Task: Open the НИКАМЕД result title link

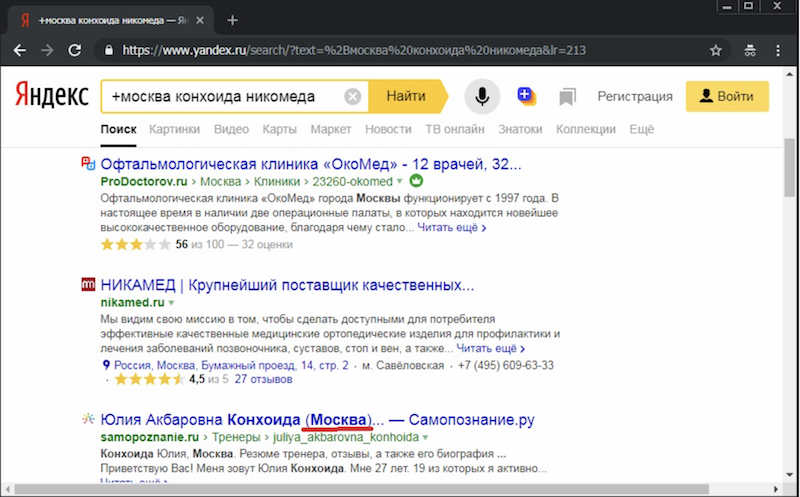Action: point(287,285)
